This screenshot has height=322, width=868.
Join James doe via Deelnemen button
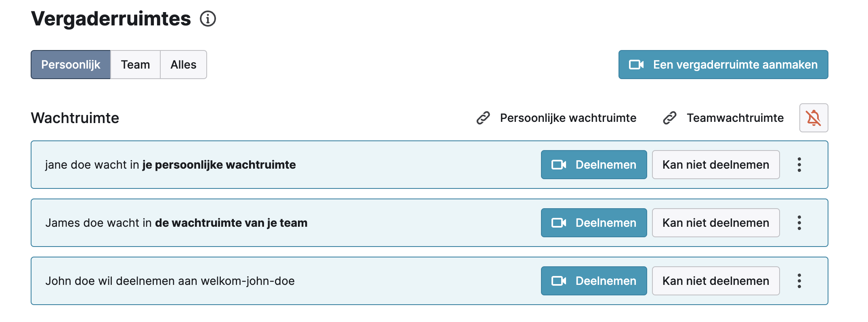point(594,223)
